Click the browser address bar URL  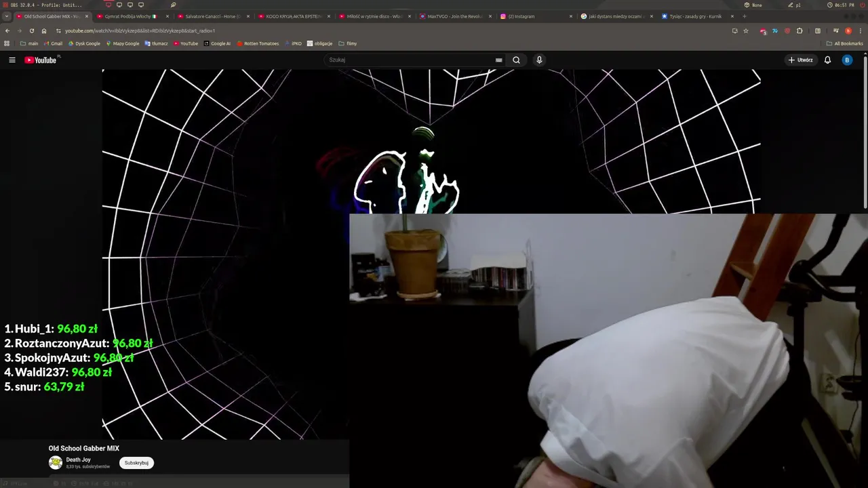coord(140,30)
